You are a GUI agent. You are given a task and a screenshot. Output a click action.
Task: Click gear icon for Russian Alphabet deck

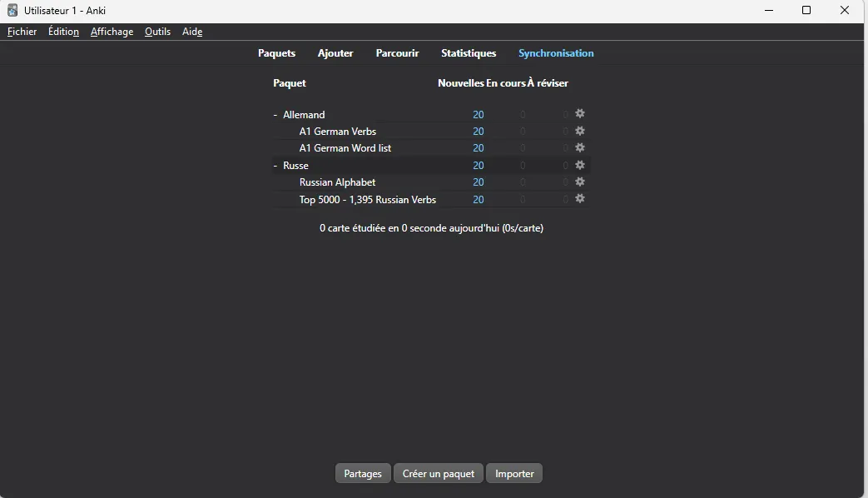click(580, 182)
